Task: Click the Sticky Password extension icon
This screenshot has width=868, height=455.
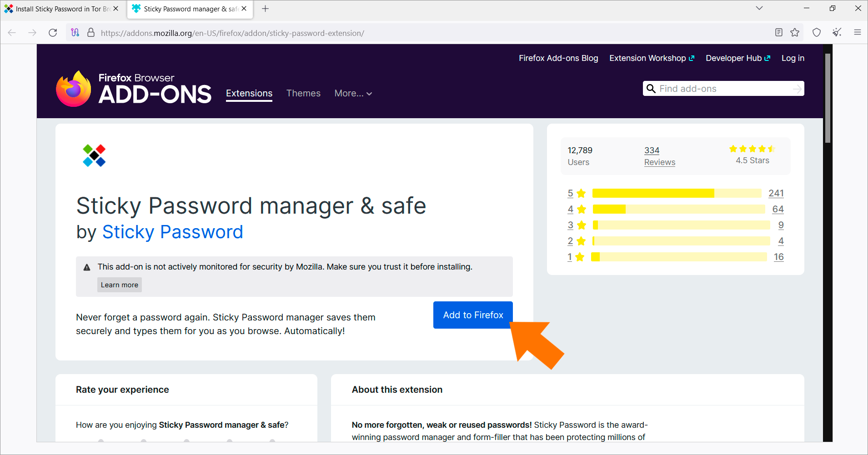Action: click(x=94, y=155)
